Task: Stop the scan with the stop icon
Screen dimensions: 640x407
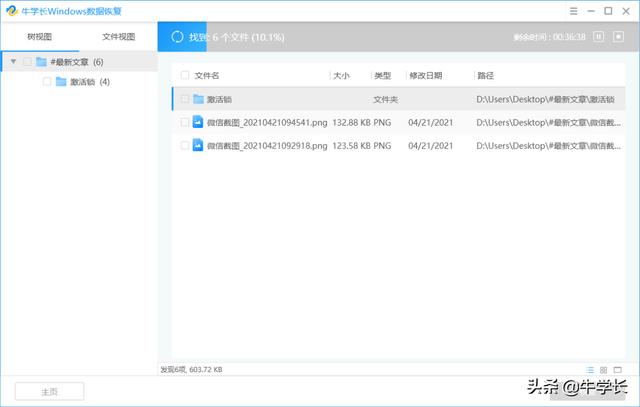Action: (x=618, y=37)
